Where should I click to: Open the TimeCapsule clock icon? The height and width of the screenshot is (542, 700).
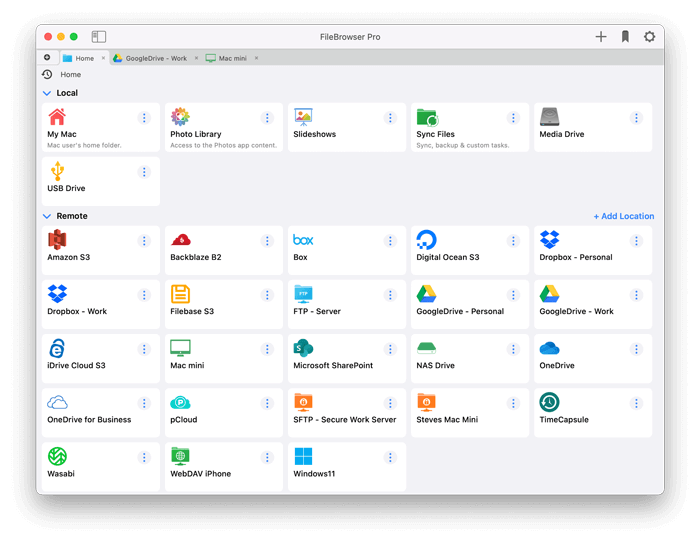[550, 402]
